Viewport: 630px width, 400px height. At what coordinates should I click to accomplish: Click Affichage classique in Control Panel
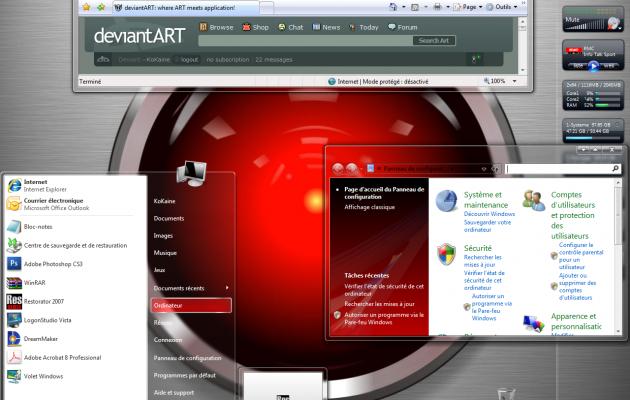[370, 207]
